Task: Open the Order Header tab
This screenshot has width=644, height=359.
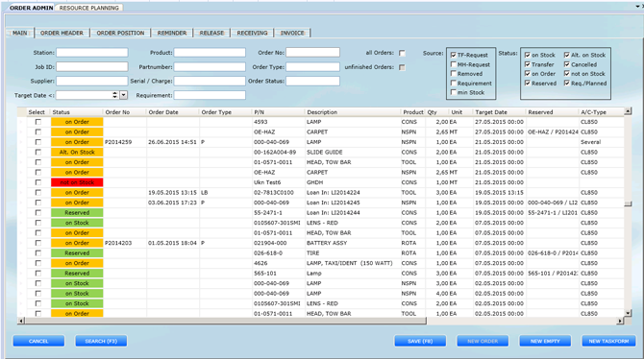Action: point(62,33)
